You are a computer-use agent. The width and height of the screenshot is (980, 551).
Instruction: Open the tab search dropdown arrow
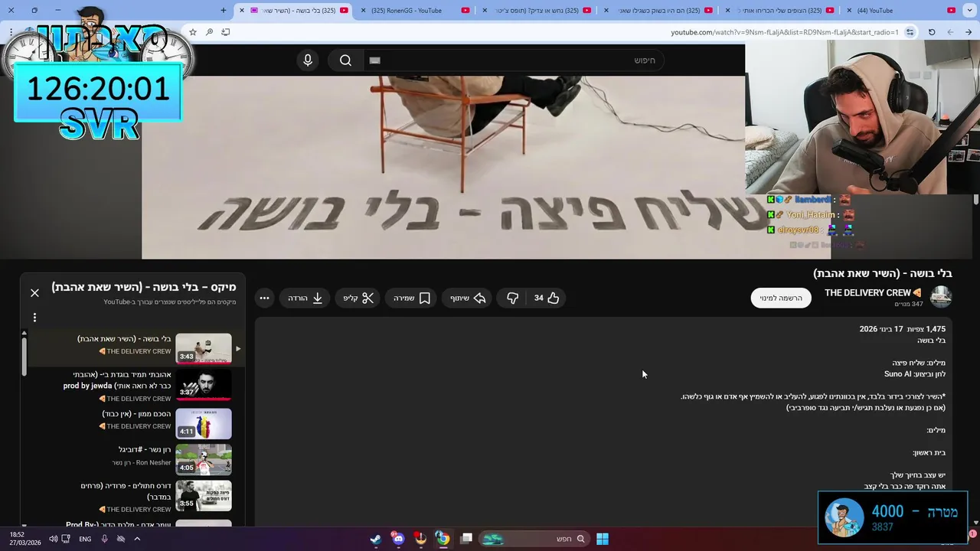(969, 11)
